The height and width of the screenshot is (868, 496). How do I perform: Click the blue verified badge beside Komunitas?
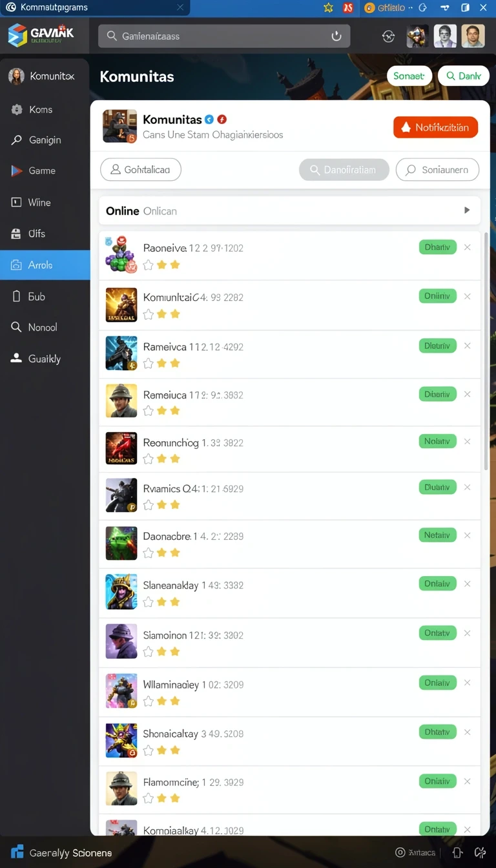point(209,119)
